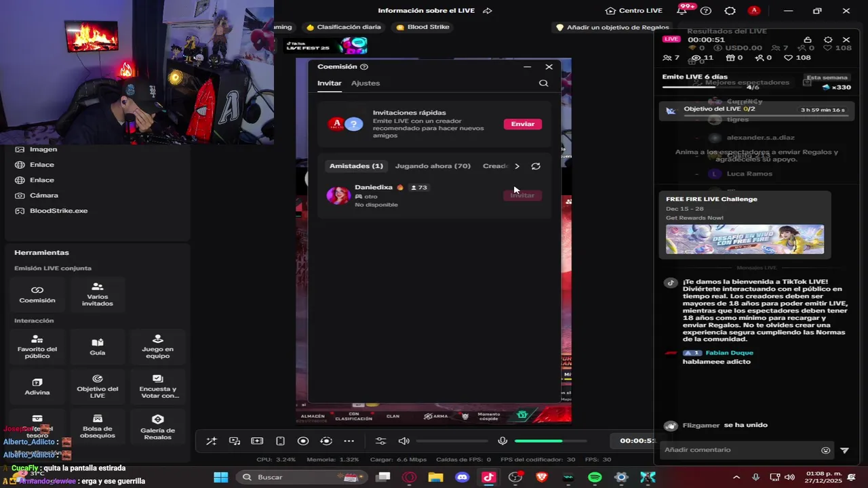Send the comment with arrow icon

[844, 450]
